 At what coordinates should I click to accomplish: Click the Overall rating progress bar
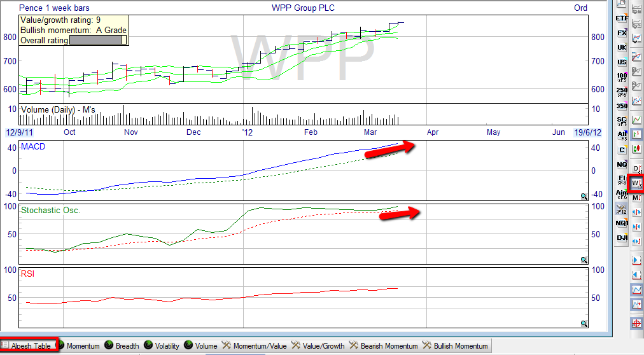98,40
